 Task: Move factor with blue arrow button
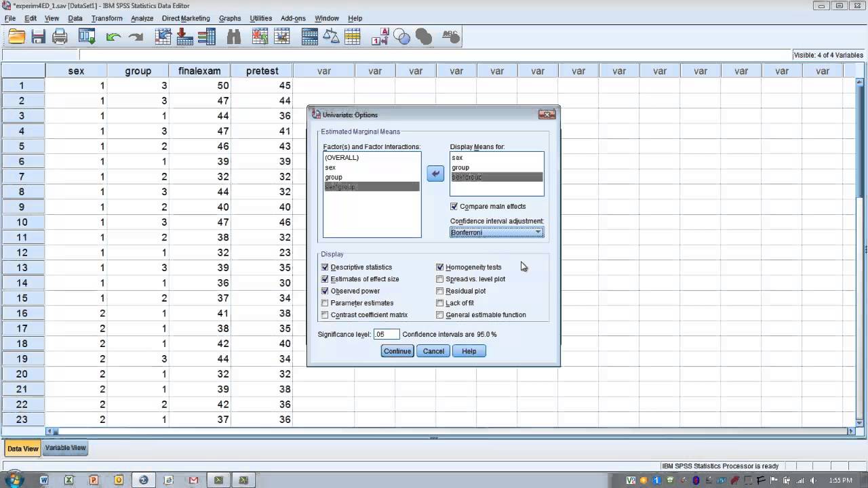(435, 174)
